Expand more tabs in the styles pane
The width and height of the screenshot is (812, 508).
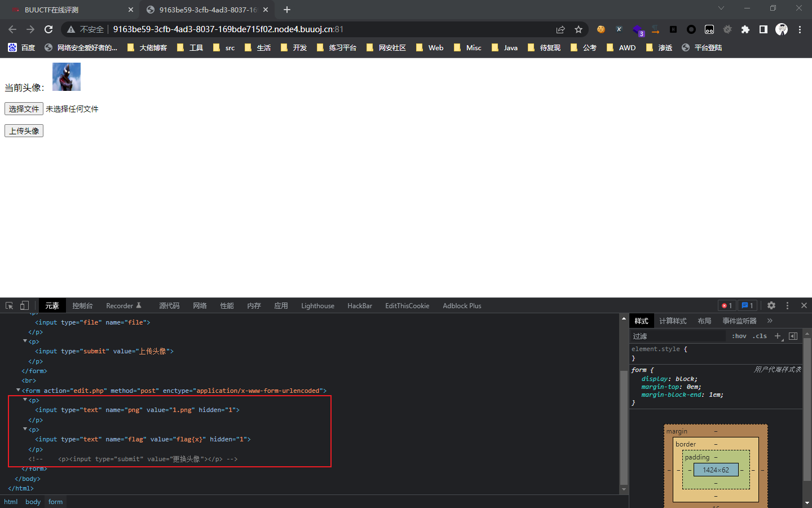(770, 321)
